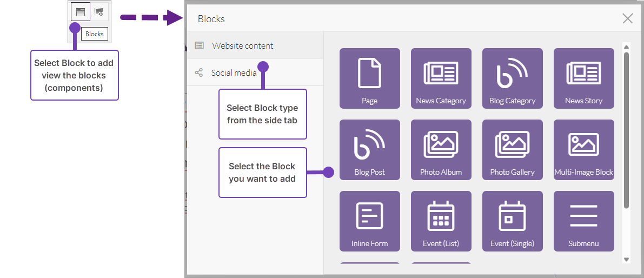Pick the News Story block
The height and width of the screenshot is (278, 644).
pyautogui.click(x=583, y=78)
